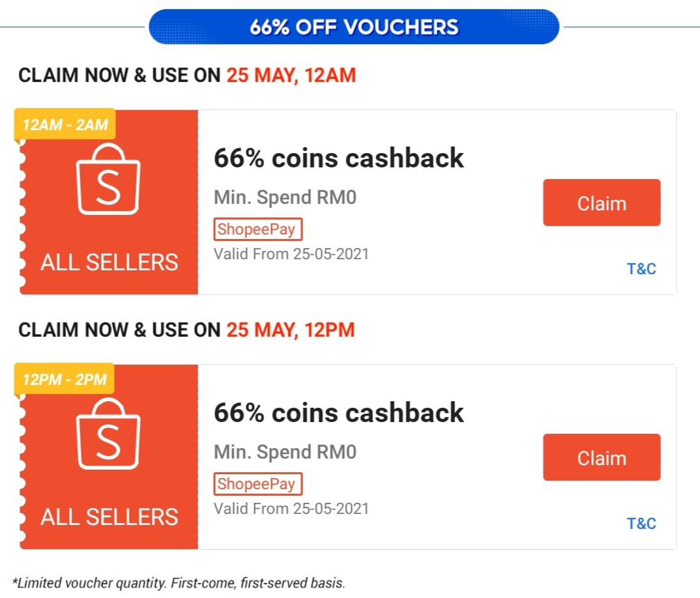Click the Shopee bag icon on the 12PM voucher
The image size is (700, 598).
(x=109, y=434)
